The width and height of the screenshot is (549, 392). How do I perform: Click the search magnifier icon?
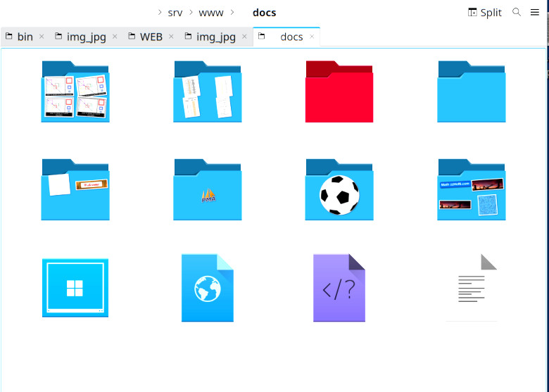point(517,13)
